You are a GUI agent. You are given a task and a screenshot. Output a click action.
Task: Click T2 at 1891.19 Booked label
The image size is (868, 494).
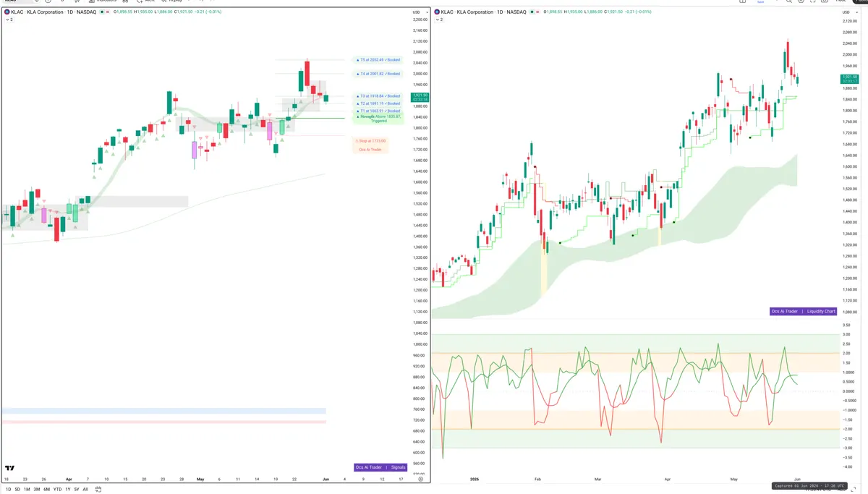(x=380, y=103)
